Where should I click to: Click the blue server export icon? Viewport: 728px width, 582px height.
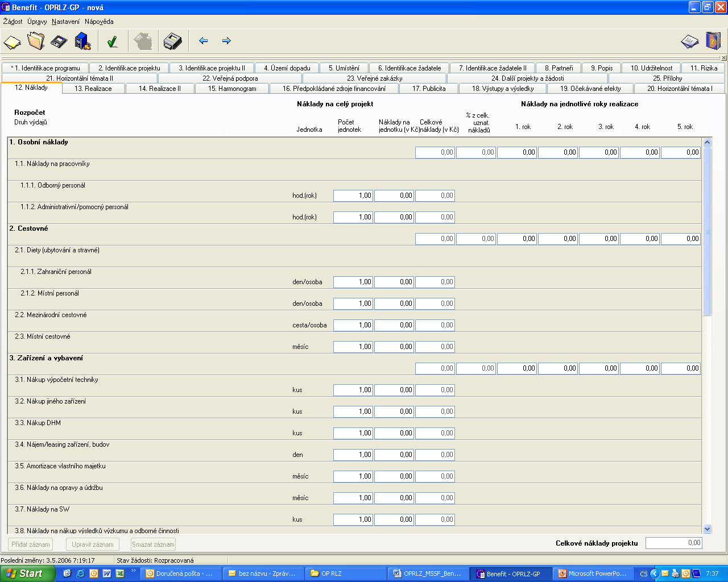(83, 41)
